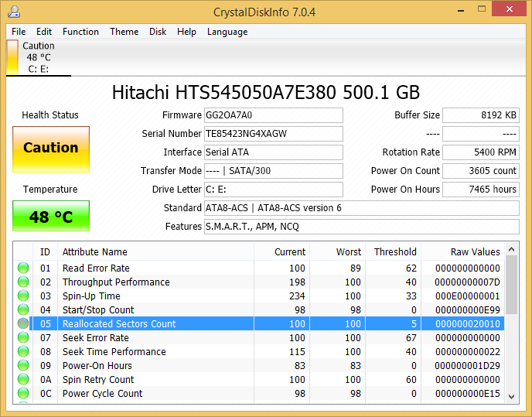Screen dimensions: 532x417
Task: Click status circle for Reallocated Sectors Count
Action: pyautogui.click(x=23, y=323)
